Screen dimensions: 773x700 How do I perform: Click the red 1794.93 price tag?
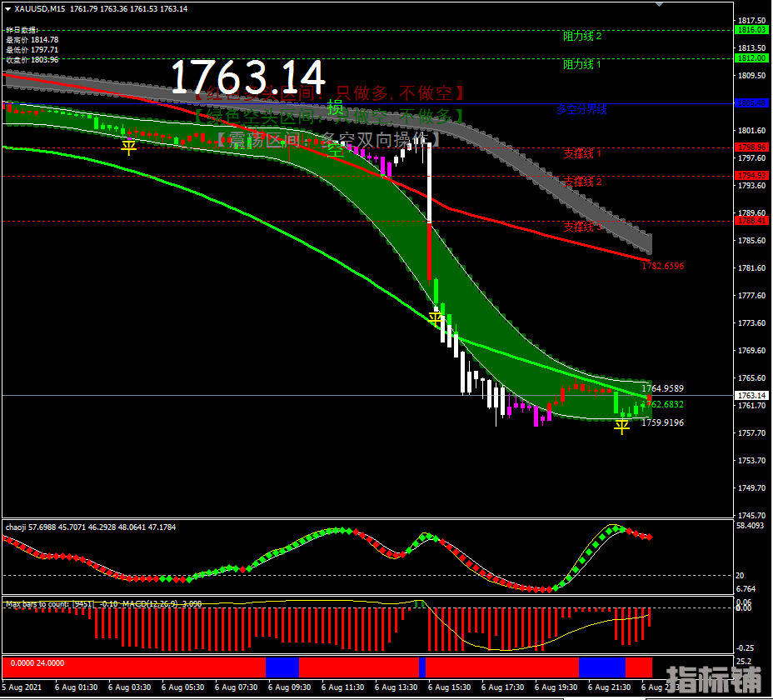[752, 176]
